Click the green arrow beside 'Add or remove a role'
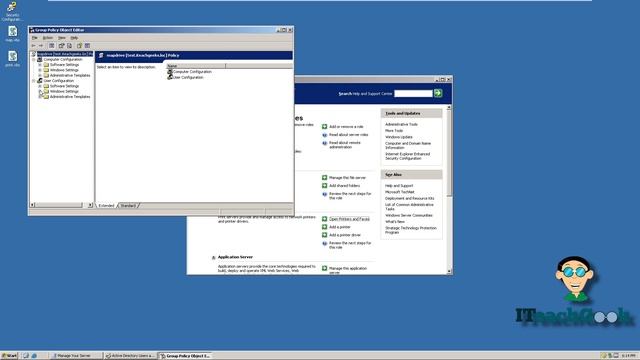Viewport: 640px width, 360px height. click(324, 127)
